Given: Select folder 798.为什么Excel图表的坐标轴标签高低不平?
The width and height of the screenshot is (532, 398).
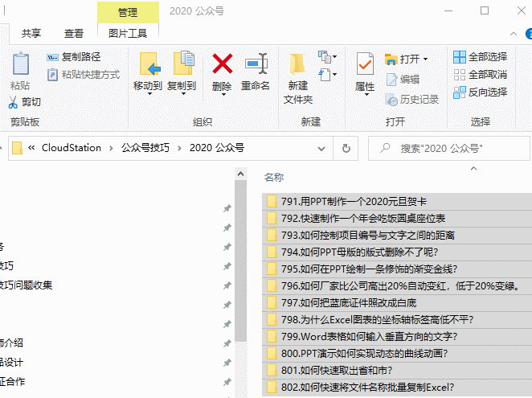Looking at the screenshot, I should (x=397, y=319).
